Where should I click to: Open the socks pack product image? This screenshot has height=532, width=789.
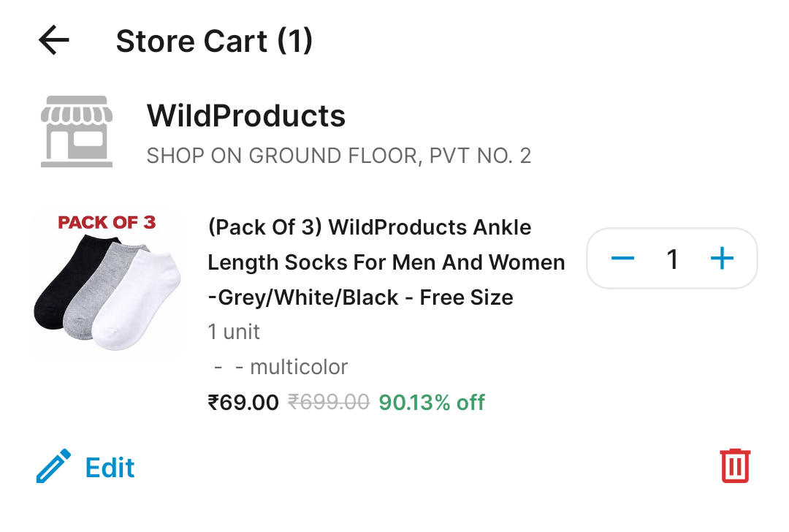click(106, 284)
